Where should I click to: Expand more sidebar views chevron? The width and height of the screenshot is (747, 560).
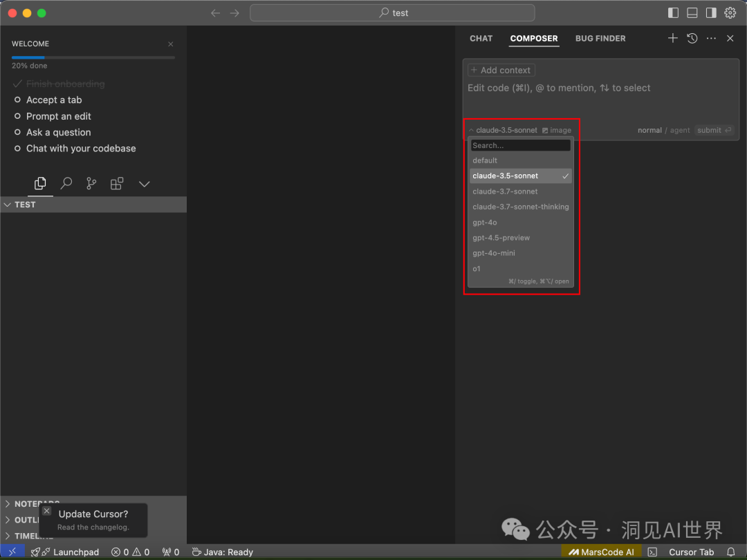(x=145, y=184)
